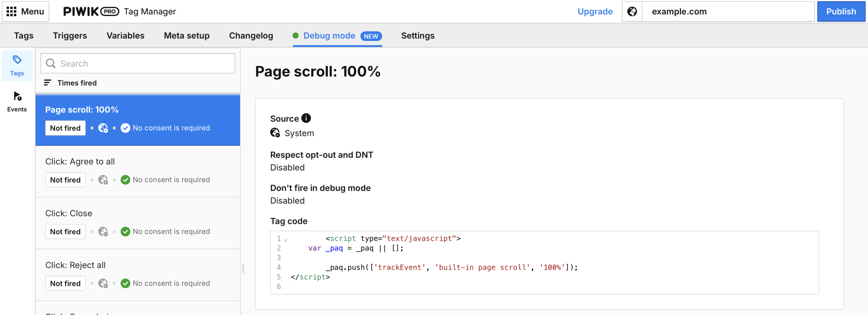The width and height of the screenshot is (868, 315).
Task: Click the Tag Manager title text
Action: point(150,12)
